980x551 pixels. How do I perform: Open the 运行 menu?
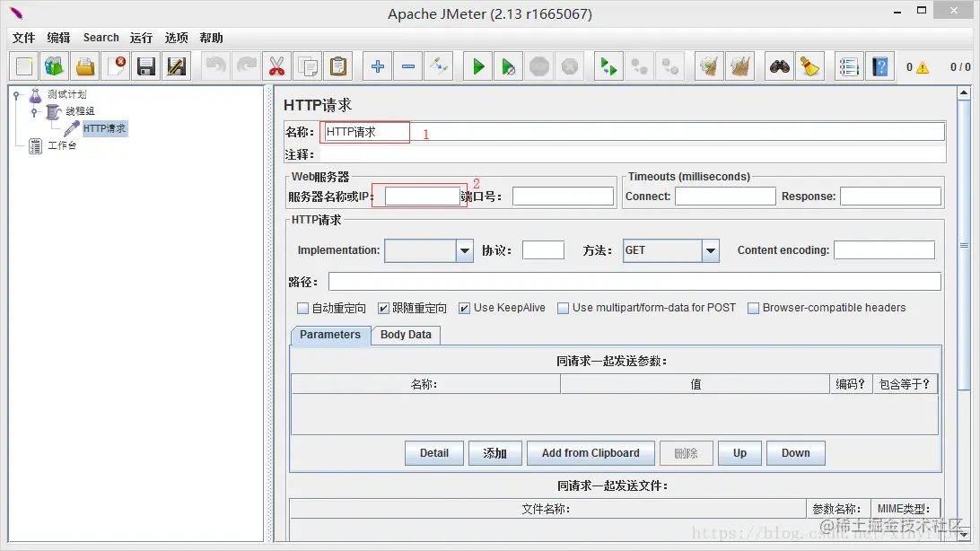141,38
